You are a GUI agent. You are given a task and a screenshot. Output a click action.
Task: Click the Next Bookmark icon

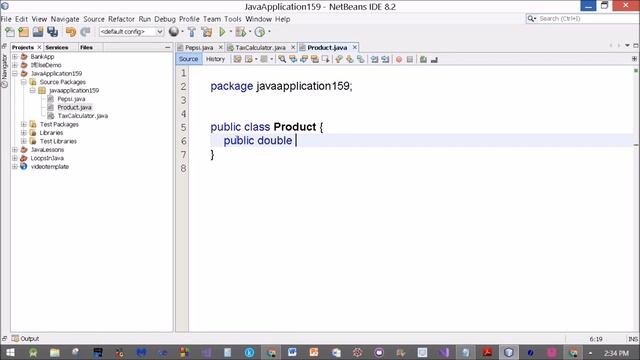[349, 60]
